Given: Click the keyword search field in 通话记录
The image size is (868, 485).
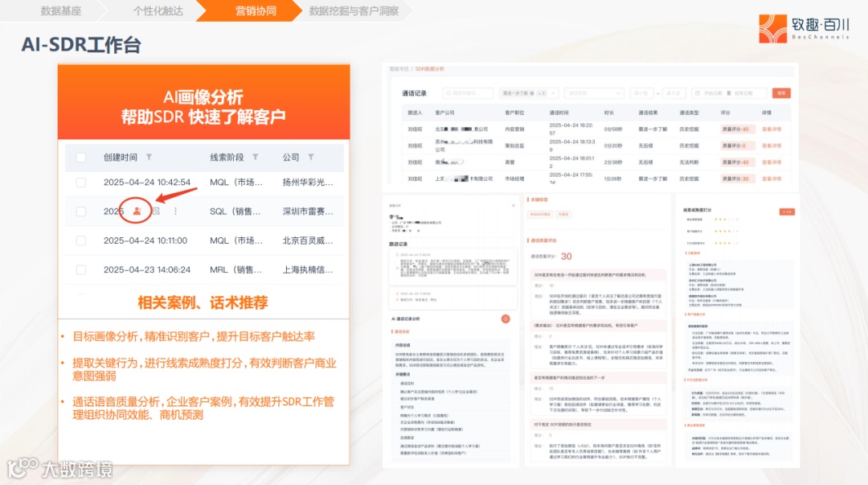Looking at the screenshot, I should pos(468,93).
